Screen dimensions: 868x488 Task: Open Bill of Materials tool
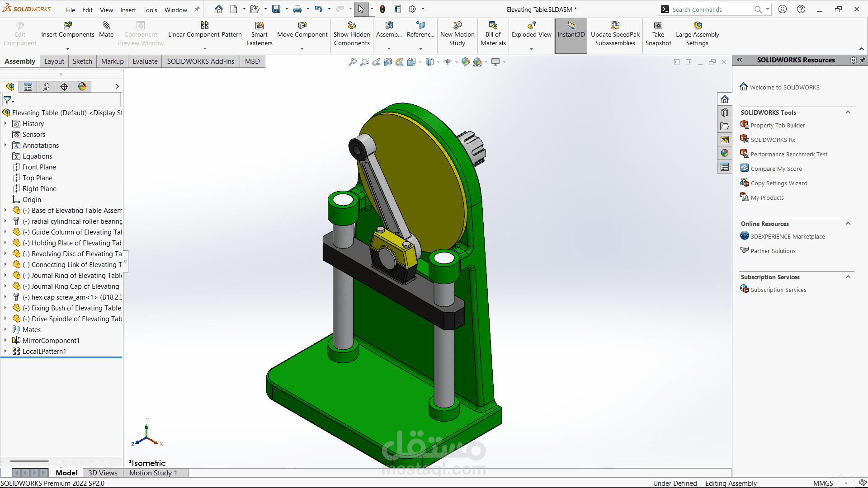(x=493, y=26)
